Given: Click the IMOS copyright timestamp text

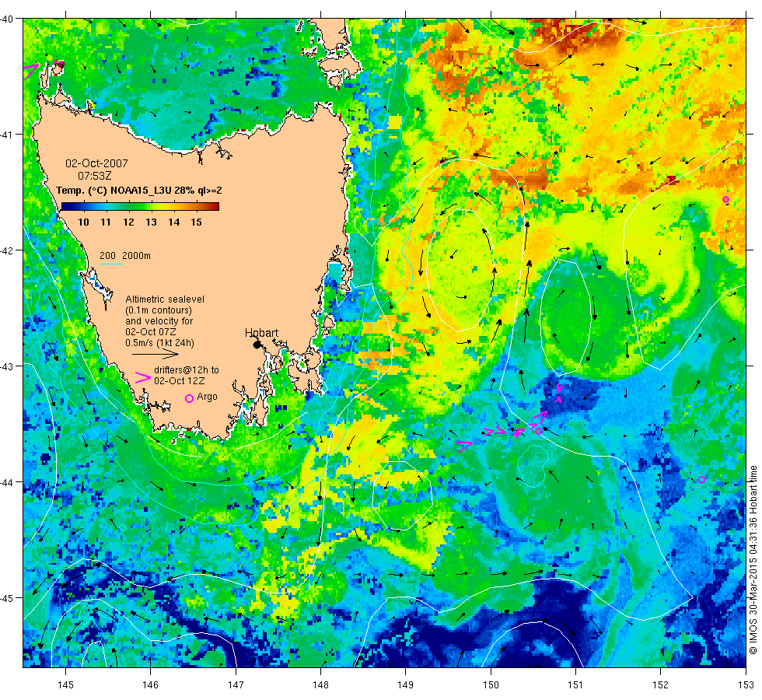Looking at the screenshot, I should click(x=753, y=559).
